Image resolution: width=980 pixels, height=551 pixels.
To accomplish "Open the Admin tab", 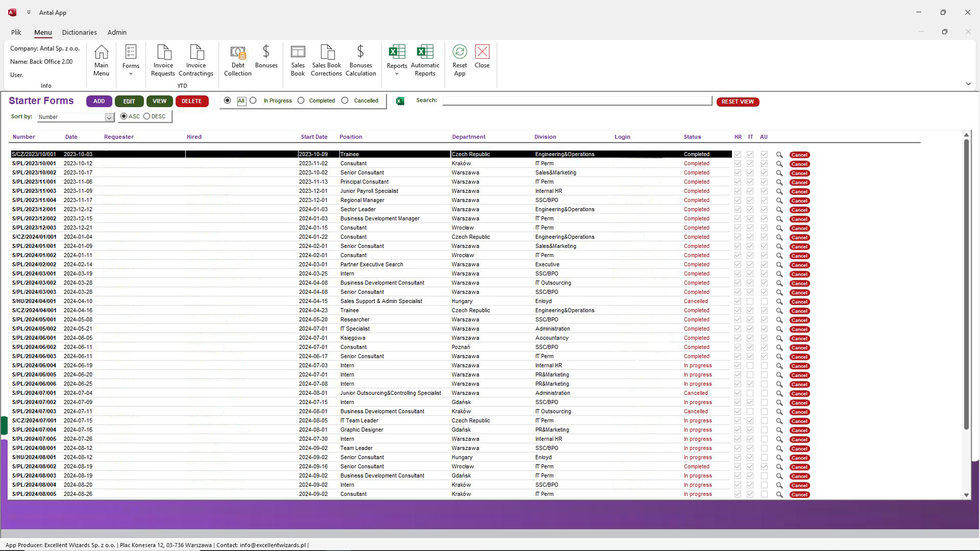I will click(x=117, y=32).
